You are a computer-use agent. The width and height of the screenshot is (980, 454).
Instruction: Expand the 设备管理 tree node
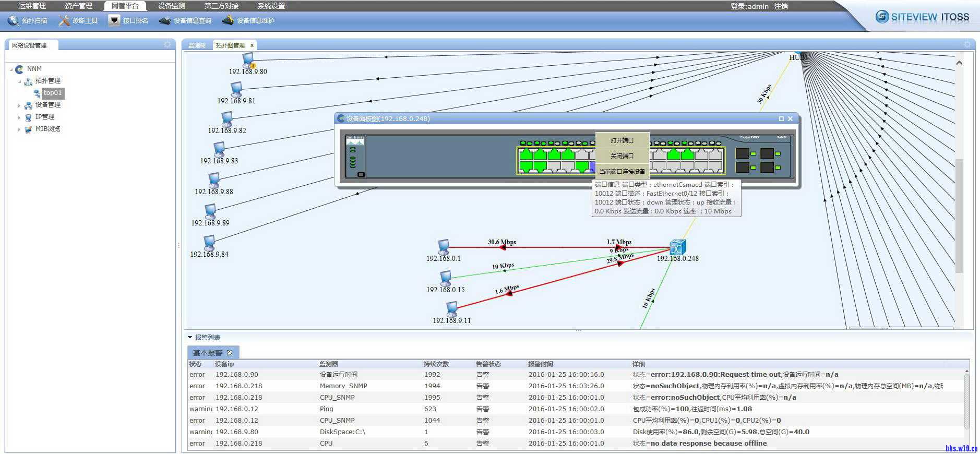(19, 105)
